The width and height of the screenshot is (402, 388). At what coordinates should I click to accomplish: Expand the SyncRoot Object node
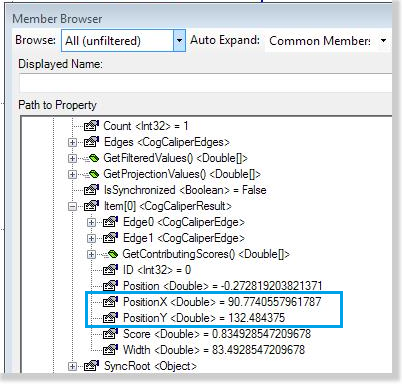[x=72, y=367]
